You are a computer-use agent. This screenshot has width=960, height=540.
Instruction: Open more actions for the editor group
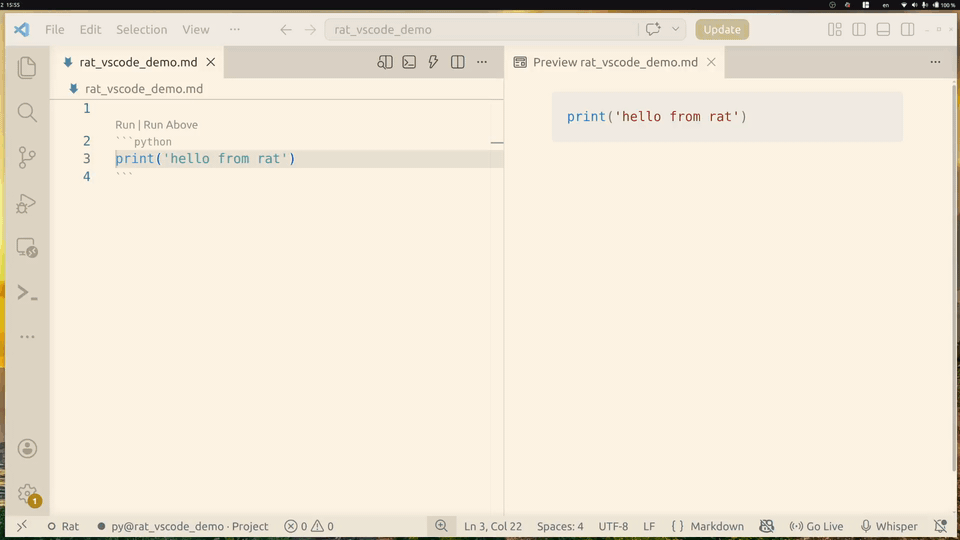coord(482,62)
